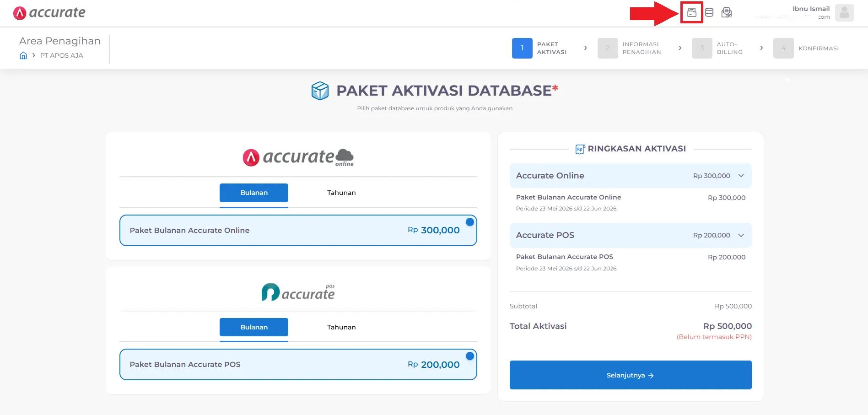This screenshot has width=868, height=415.
Task: Click 'Paket Bulanan Accurate POS' in activation summary
Action: click(565, 257)
